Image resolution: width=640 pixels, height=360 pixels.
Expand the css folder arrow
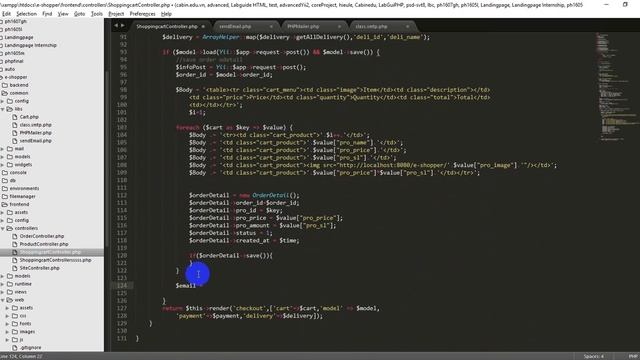7,316
